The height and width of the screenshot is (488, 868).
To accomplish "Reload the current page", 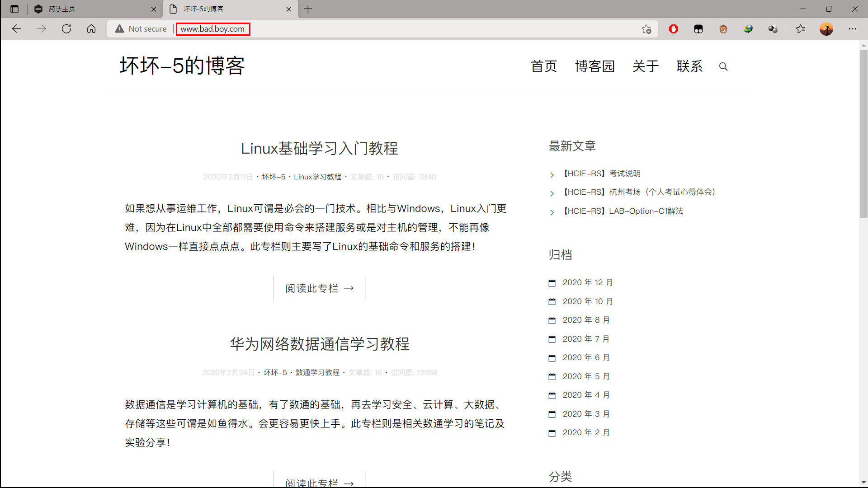I will pyautogui.click(x=66, y=29).
